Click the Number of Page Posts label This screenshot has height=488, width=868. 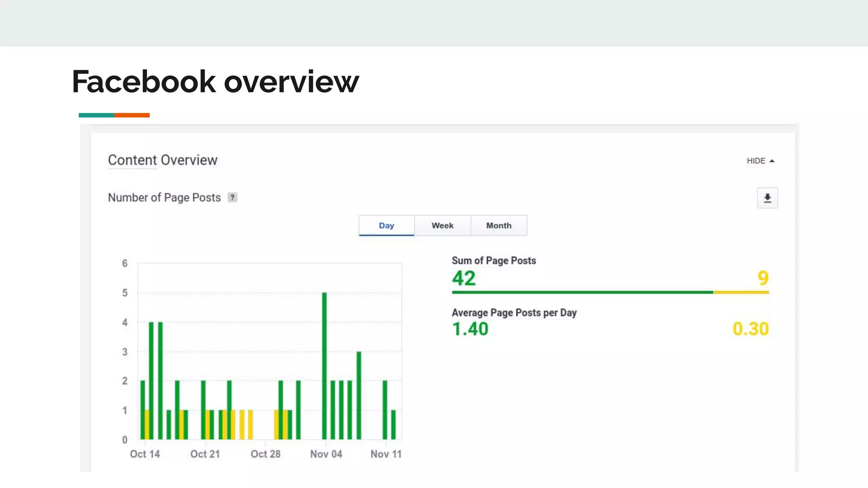164,197
